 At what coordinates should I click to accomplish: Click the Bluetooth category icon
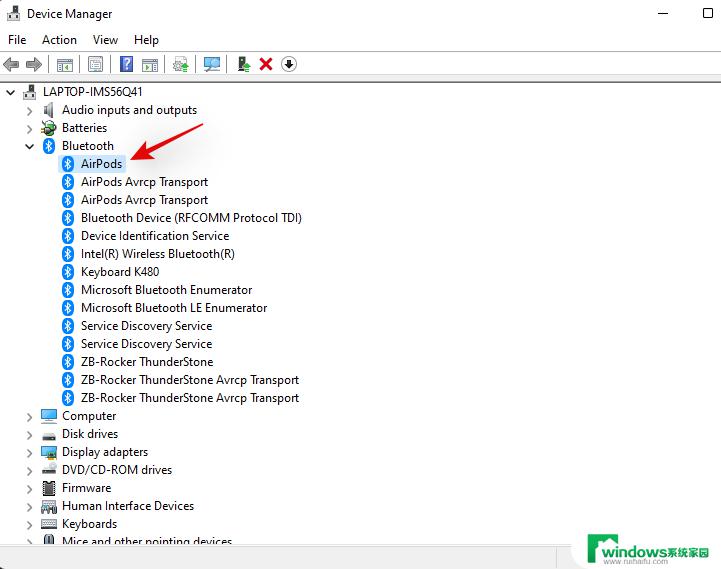tap(49, 146)
